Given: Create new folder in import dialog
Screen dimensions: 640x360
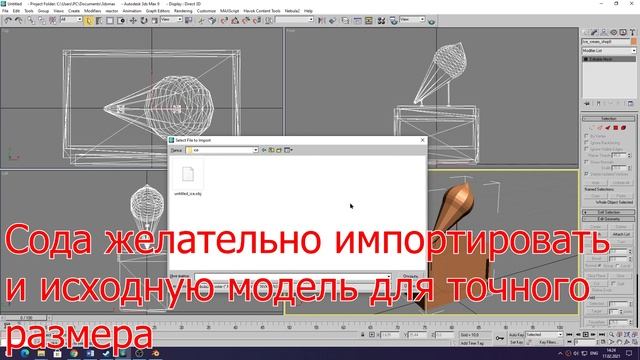Looking at the screenshot, I should [279, 150].
